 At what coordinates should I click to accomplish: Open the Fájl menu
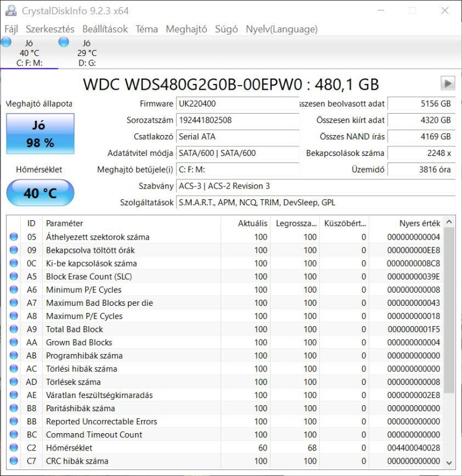11,29
